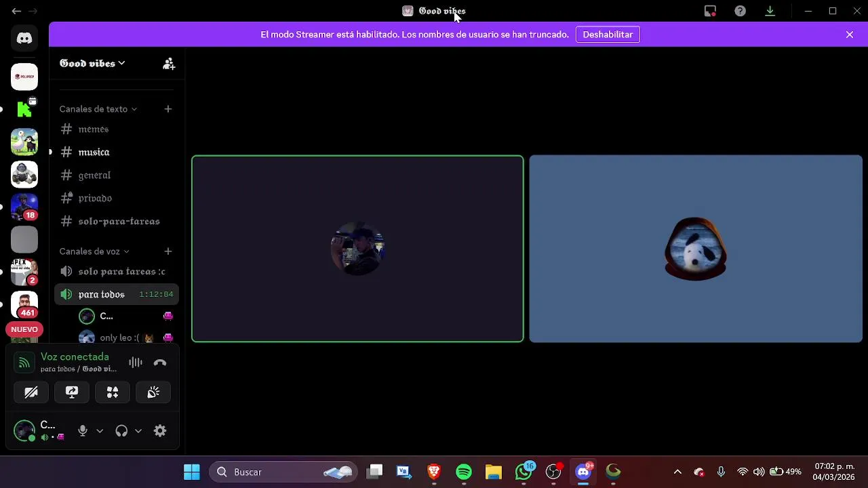The width and height of the screenshot is (868, 488).
Task: Open the general text channel
Action: tap(117, 175)
